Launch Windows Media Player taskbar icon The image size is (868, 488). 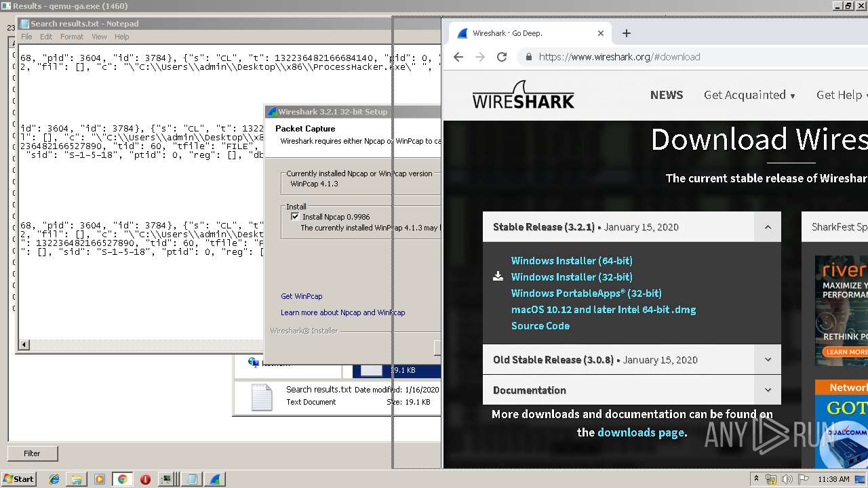(100, 479)
